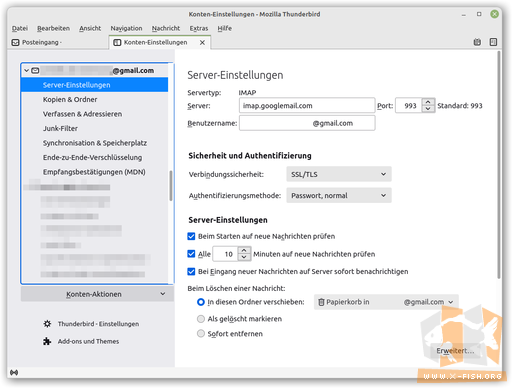
Task: Open the Bearbeiten menu
Action: 53,28
